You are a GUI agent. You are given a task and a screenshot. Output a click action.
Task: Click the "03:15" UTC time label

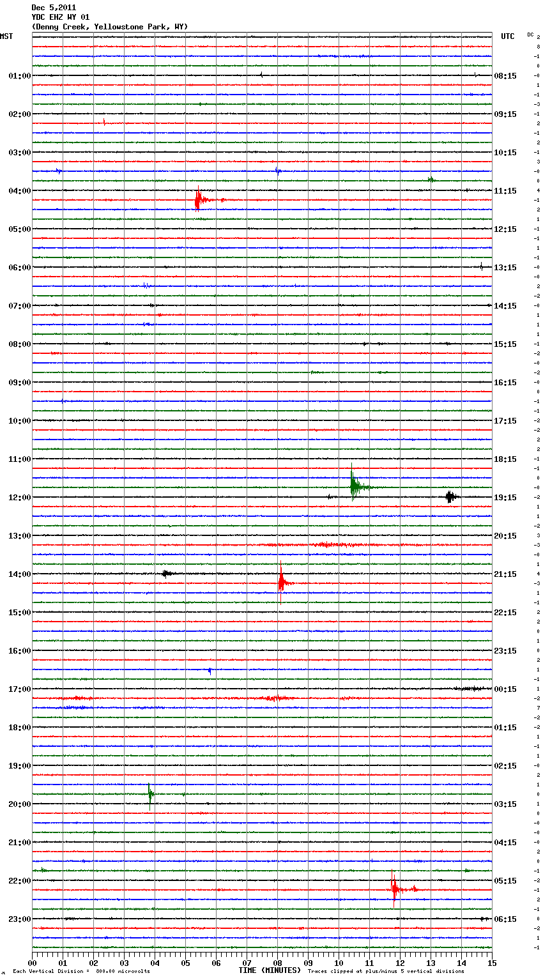pos(505,804)
